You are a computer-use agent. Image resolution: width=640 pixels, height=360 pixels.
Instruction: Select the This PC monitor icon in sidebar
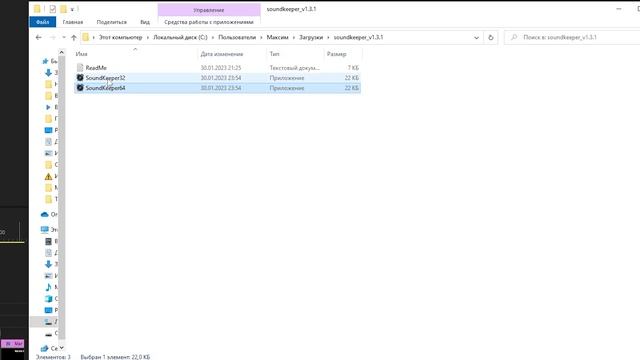(45, 230)
